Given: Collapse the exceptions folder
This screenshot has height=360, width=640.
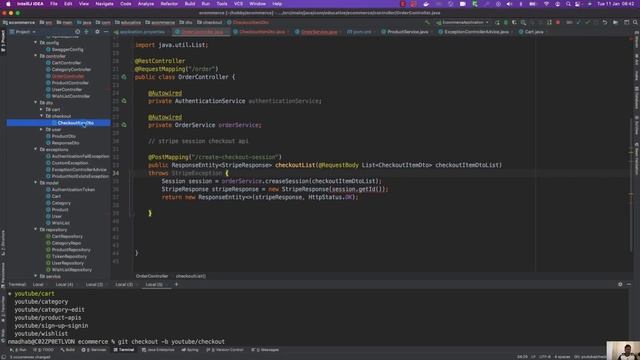Looking at the screenshot, I should pyautogui.click(x=36, y=149).
